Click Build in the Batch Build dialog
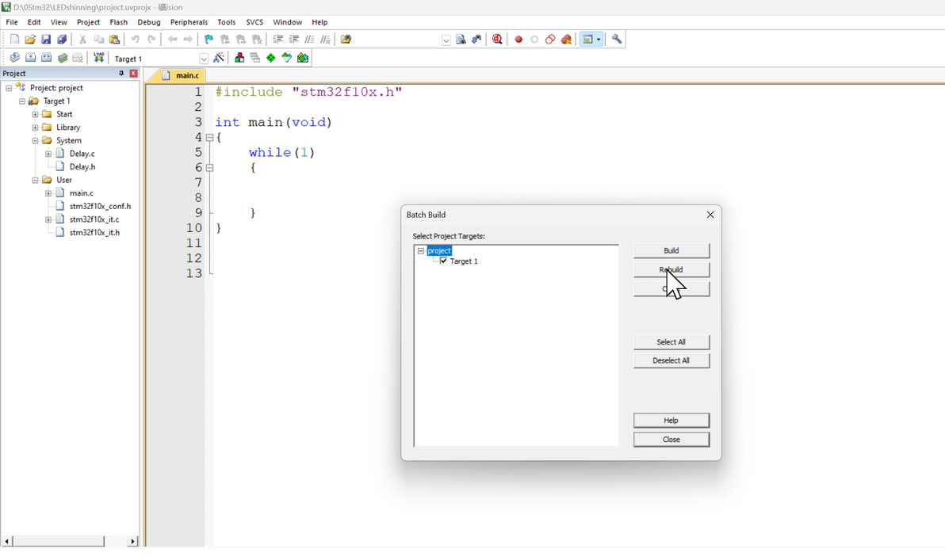 click(671, 250)
